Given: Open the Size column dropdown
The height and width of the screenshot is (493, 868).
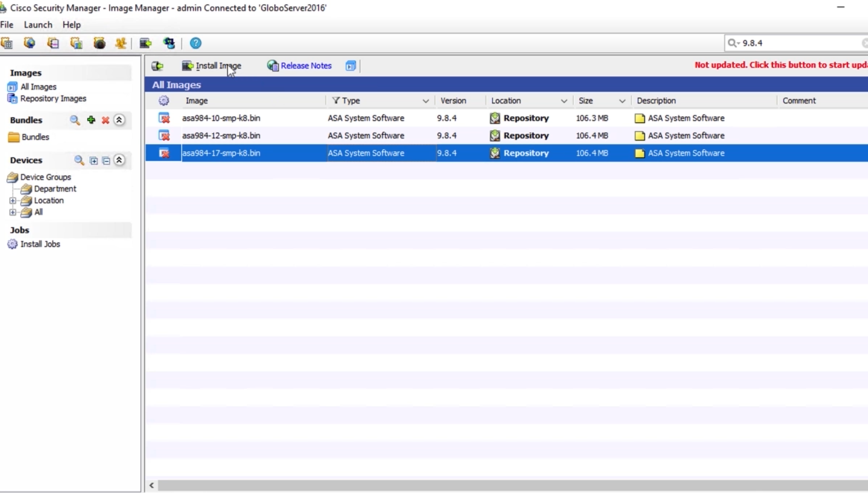Looking at the screenshot, I should pos(622,101).
